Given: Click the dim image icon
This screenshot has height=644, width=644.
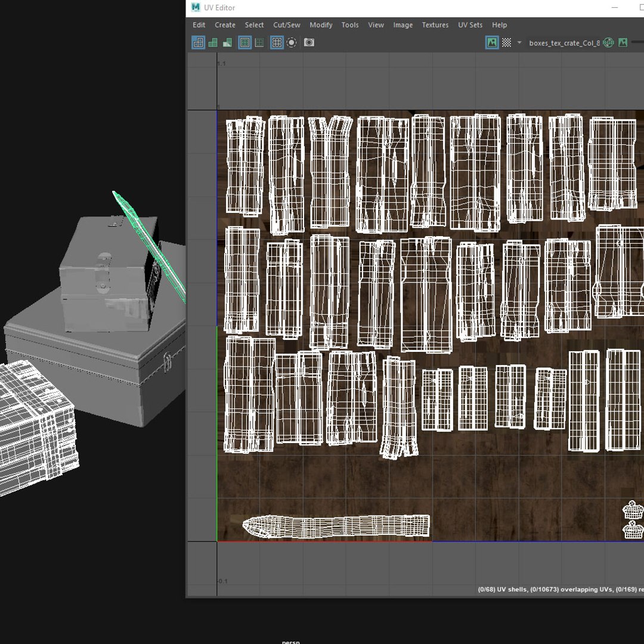Looking at the screenshot, I should (x=623, y=42).
